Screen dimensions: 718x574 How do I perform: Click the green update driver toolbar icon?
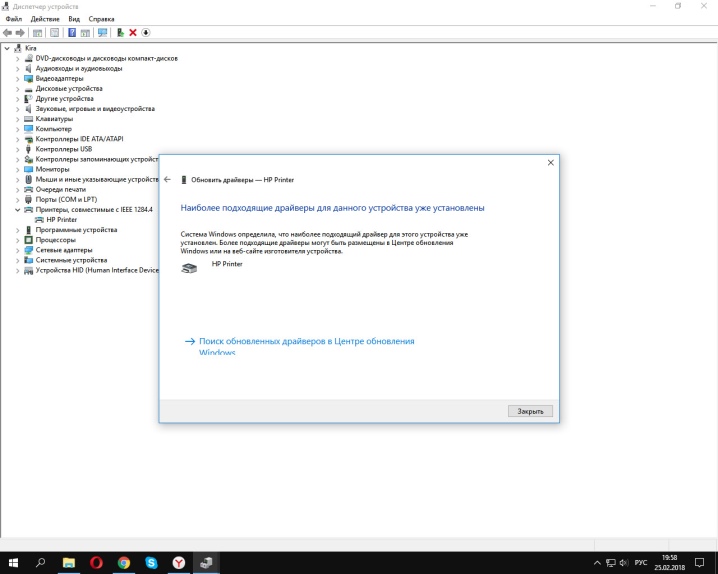pos(120,32)
